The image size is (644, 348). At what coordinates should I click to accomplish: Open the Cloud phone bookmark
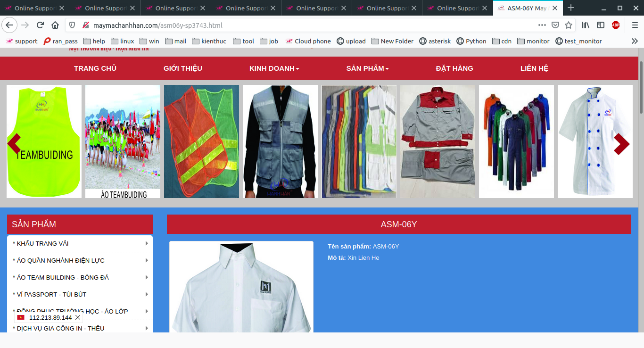308,41
